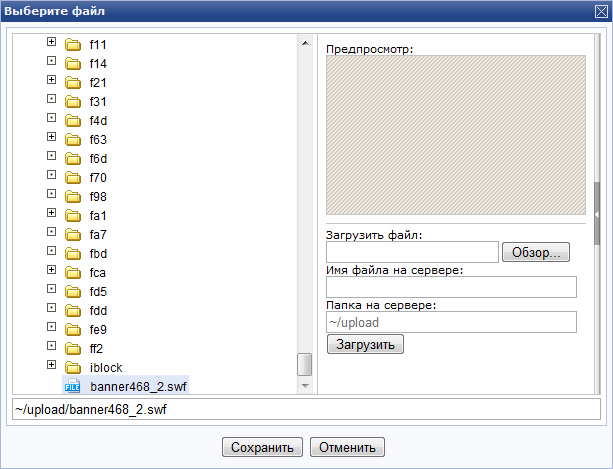Click the banner468_2.swf file icon
This screenshot has width=613, height=469.
73,386
